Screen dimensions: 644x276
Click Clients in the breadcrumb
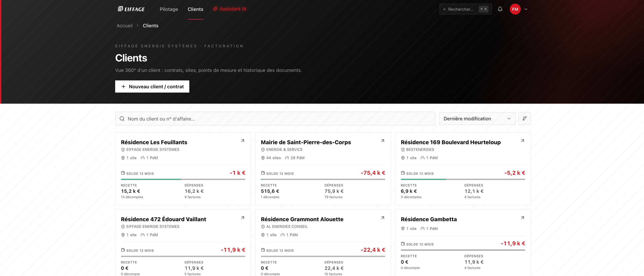tap(150, 26)
